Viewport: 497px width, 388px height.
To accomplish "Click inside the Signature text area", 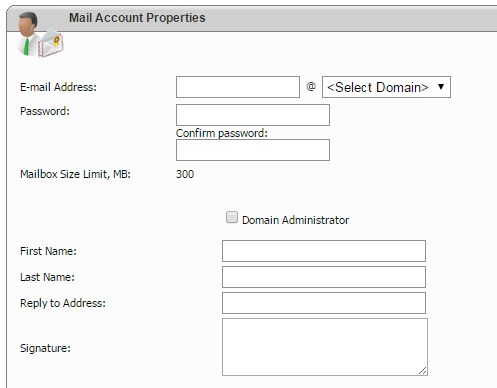I will (325, 347).
